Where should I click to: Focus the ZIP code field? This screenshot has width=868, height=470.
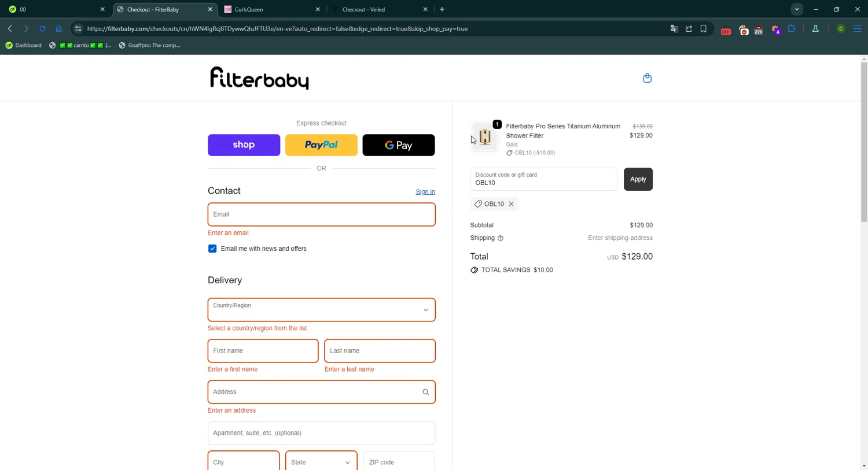click(x=399, y=462)
